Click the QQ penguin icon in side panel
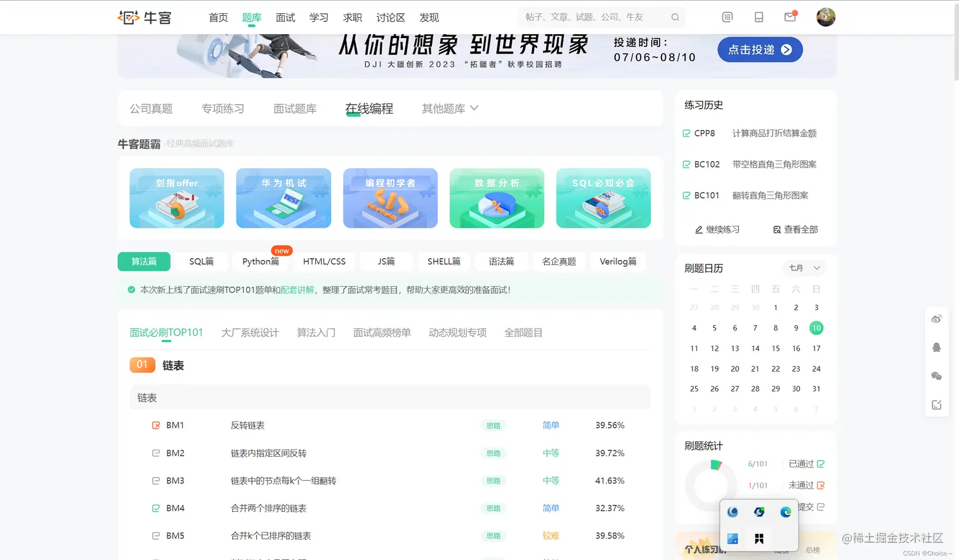 [936, 348]
